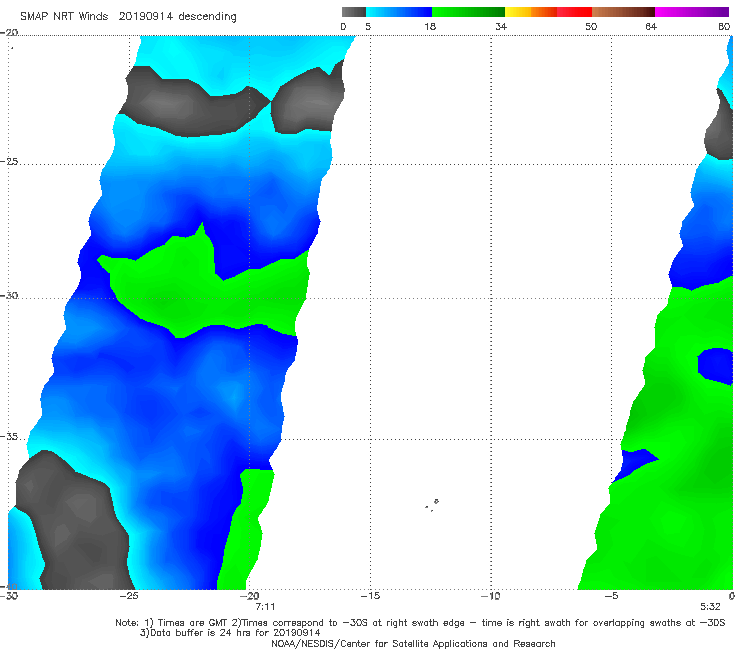
Task: Click the '-20' longitude label on bottom axis
Action: [x=249, y=596]
